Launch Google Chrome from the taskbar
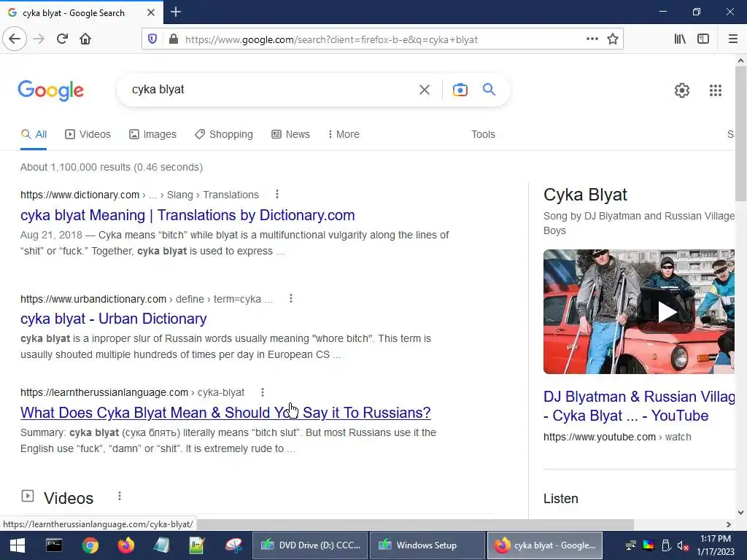 pyautogui.click(x=90, y=545)
